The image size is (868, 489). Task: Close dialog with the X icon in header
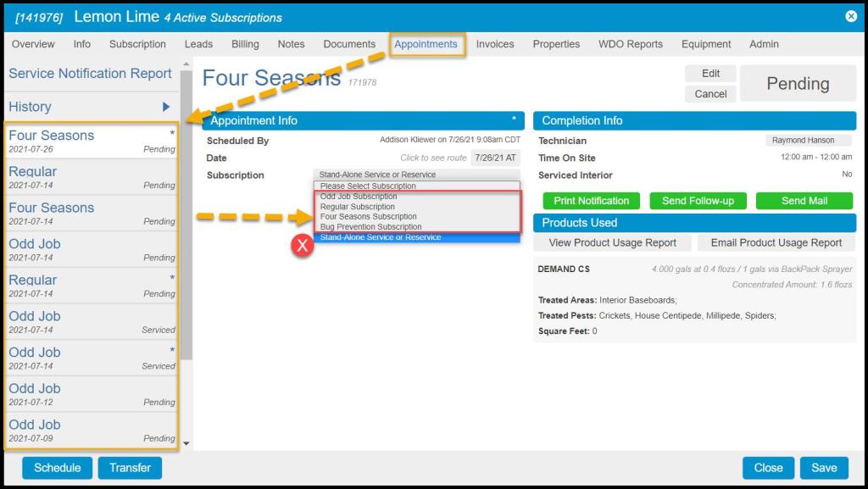pos(850,17)
